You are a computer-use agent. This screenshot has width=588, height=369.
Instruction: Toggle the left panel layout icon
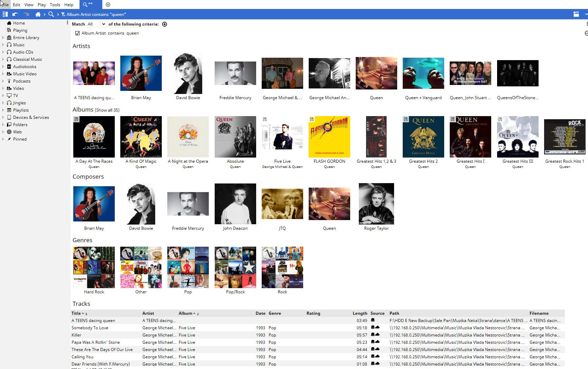pos(5,14)
